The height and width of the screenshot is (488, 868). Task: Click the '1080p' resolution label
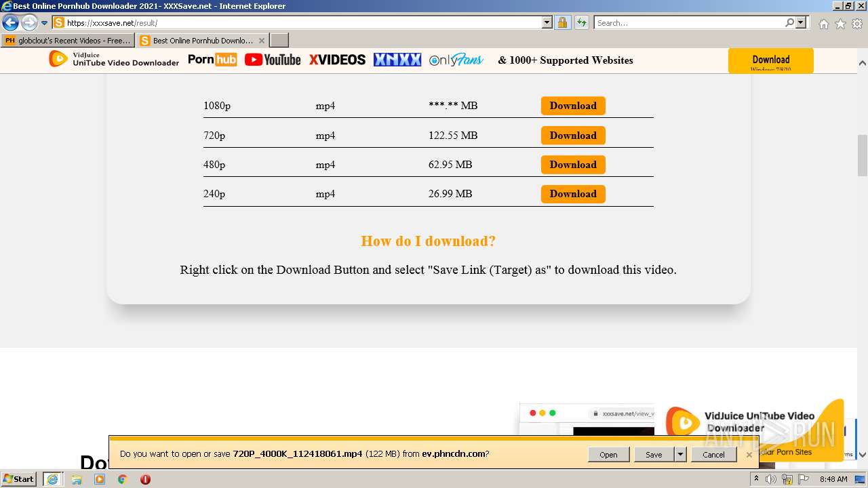click(217, 106)
